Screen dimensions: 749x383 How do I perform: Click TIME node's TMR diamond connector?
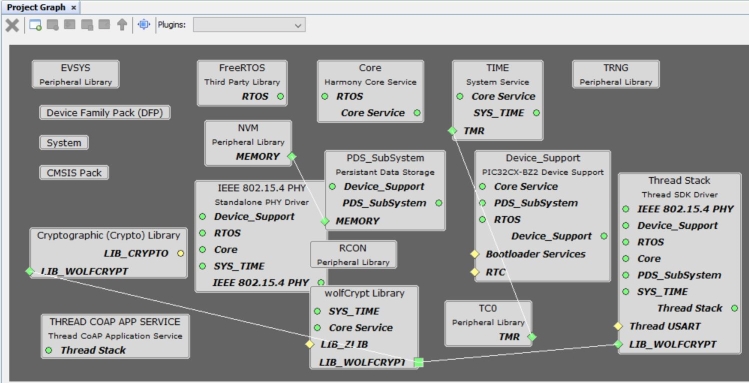(x=452, y=130)
